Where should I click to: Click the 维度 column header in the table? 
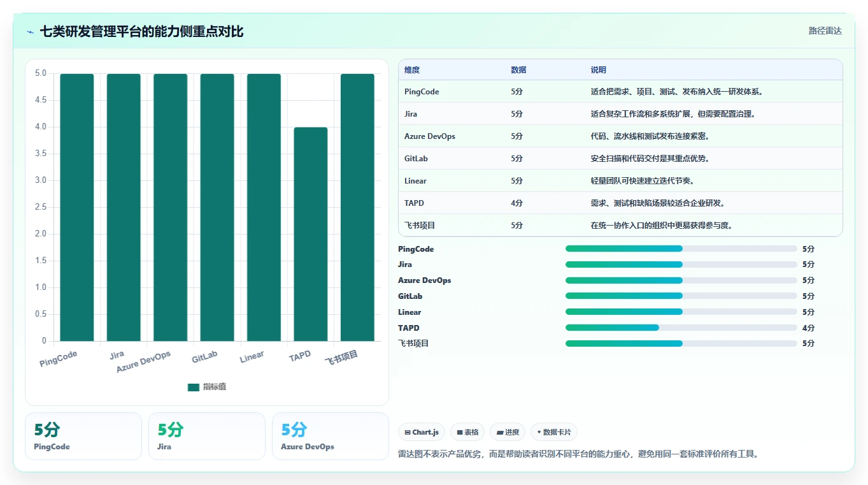point(412,70)
